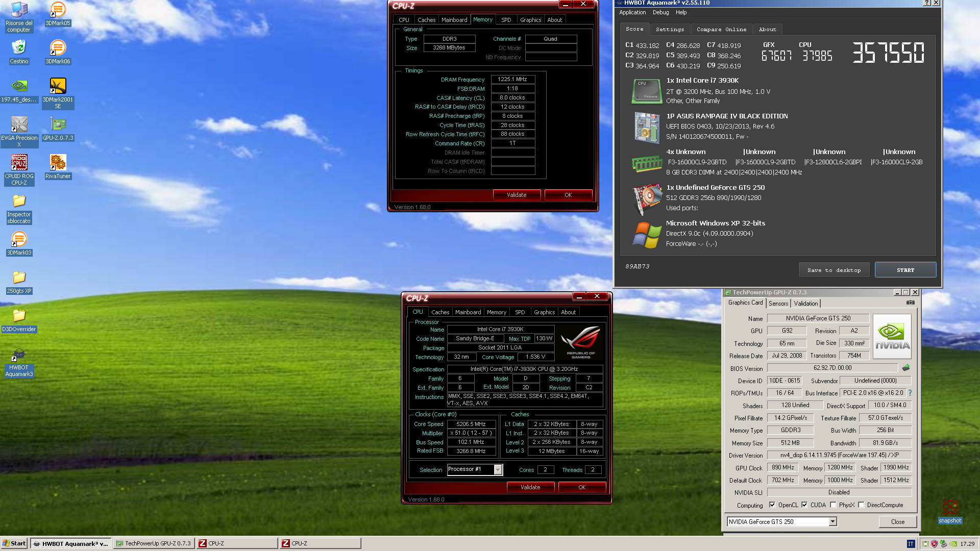
Task: Click the Windows logo icon in Aquamark
Action: 647,235
